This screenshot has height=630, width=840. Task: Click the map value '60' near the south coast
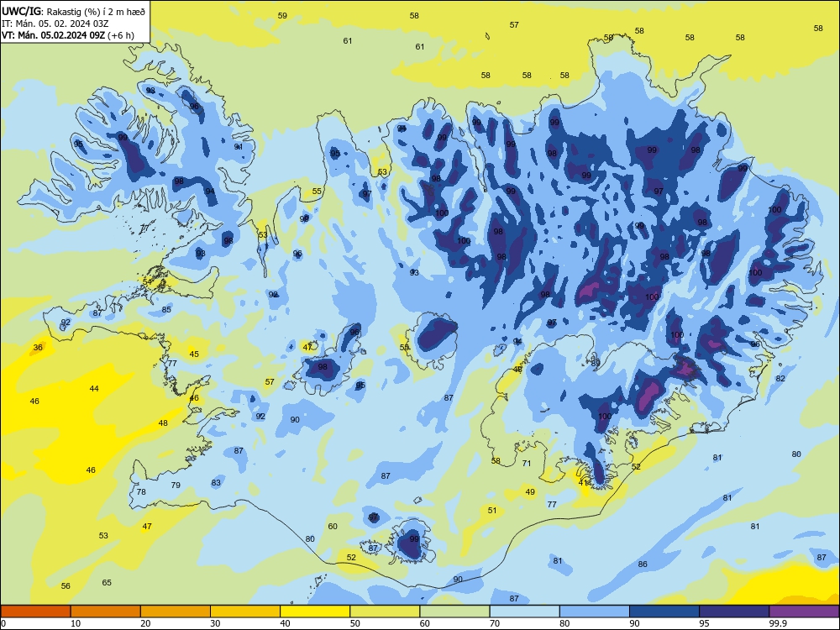coord(333,526)
